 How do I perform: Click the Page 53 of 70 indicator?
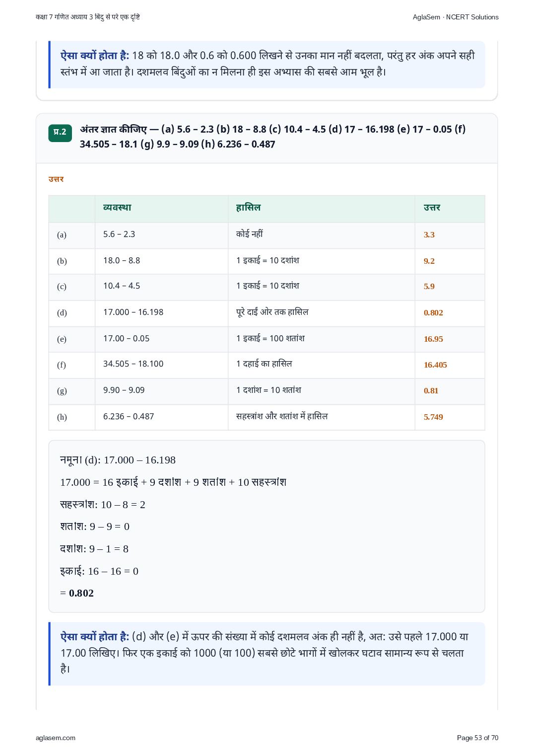pos(477,738)
